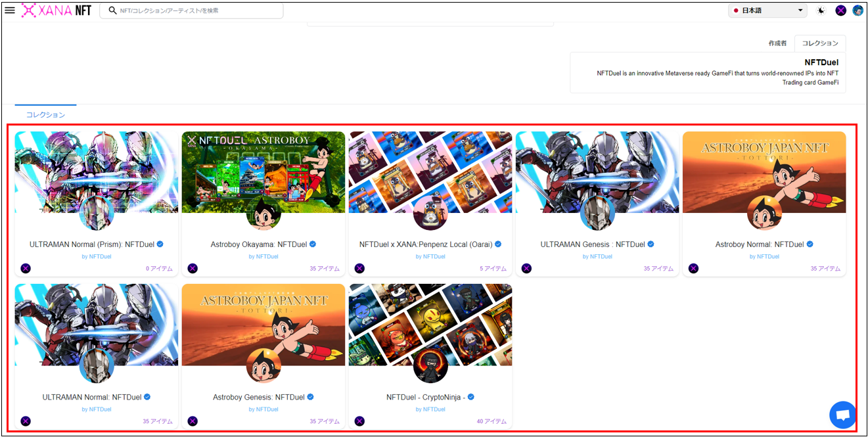Click XANA chain icon on Astroboy Okayama card
868x437 pixels.
click(x=193, y=268)
